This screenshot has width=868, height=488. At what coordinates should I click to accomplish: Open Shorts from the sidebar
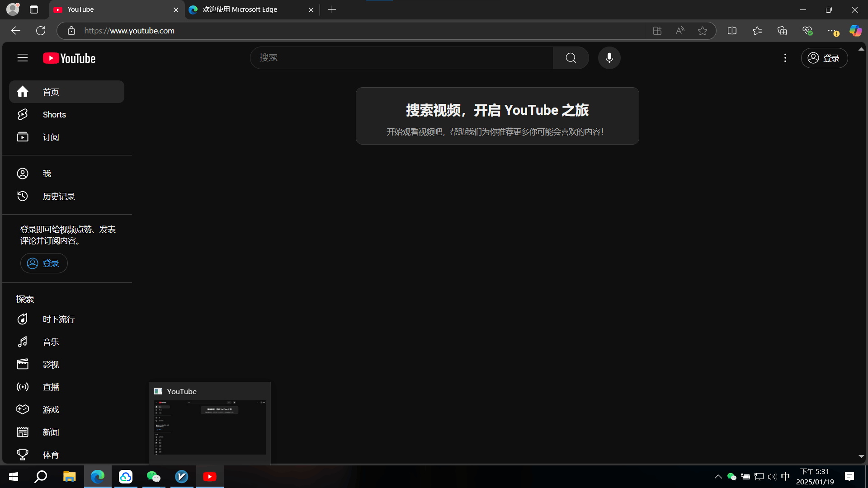(x=54, y=115)
